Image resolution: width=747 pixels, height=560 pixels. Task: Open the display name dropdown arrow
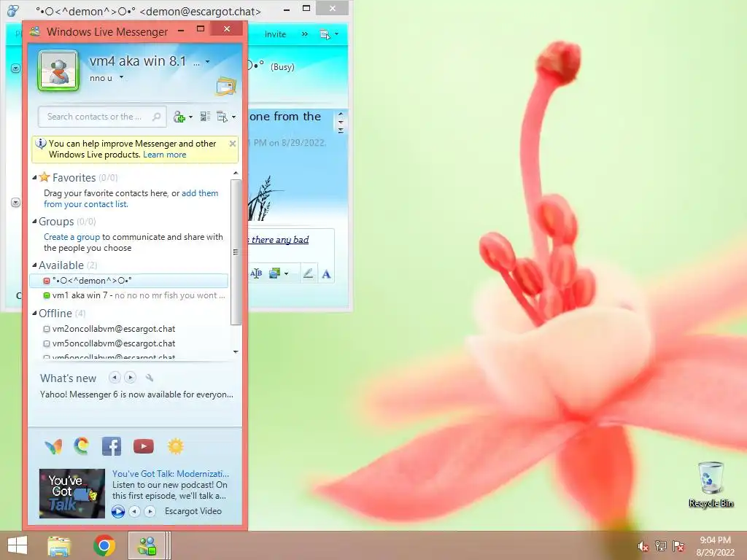click(x=207, y=61)
